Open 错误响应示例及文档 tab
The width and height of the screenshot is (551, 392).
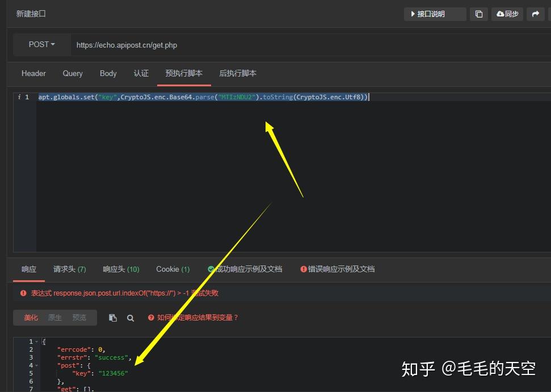[338, 269]
